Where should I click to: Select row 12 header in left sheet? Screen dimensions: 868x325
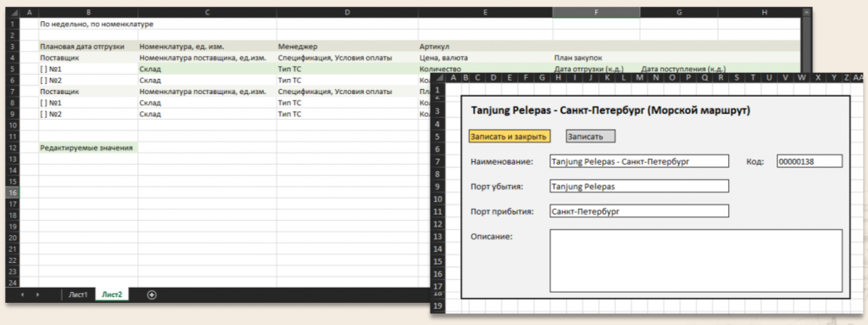pyautogui.click(x=12, y=148)
